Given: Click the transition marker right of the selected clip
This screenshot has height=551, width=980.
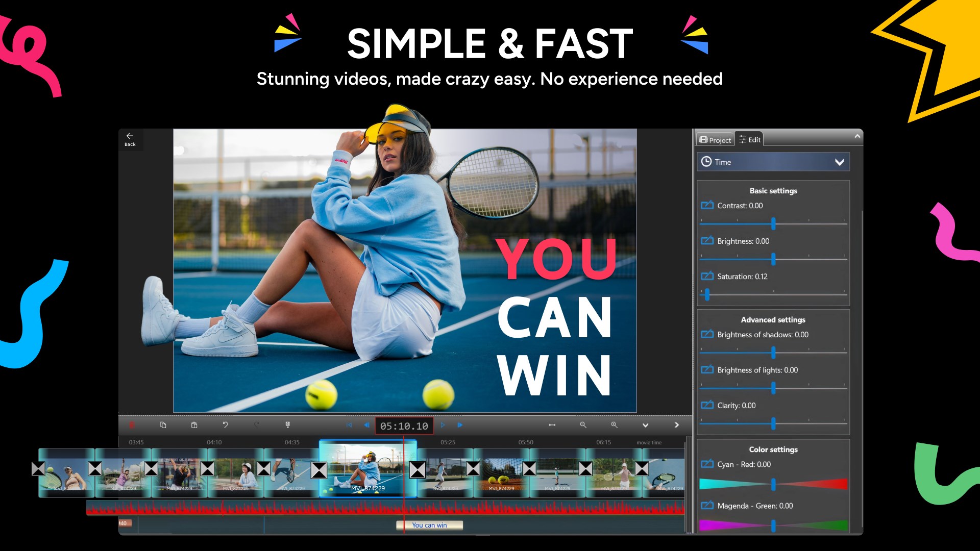Looking at the screenshot, I should [x=418, y=470].
